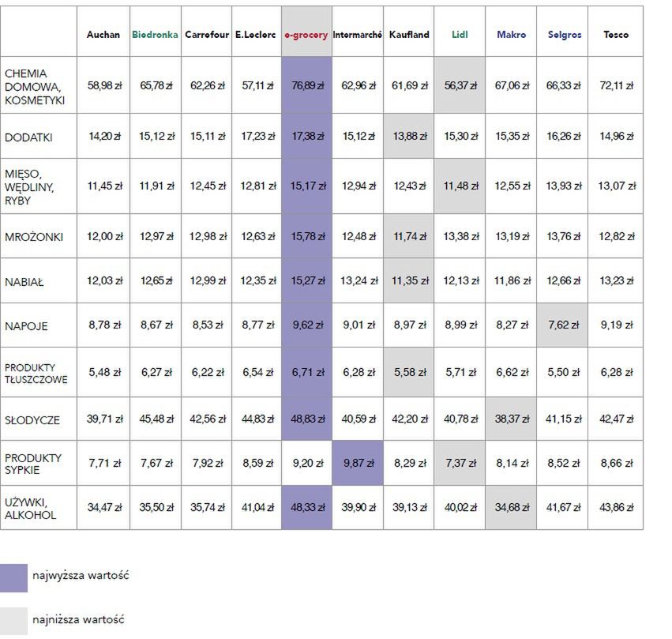The height and width of the screenshot is (639, 672).
Task: Click the 41,04 zł E.Leclerc cell
Action: pos(257,508)
